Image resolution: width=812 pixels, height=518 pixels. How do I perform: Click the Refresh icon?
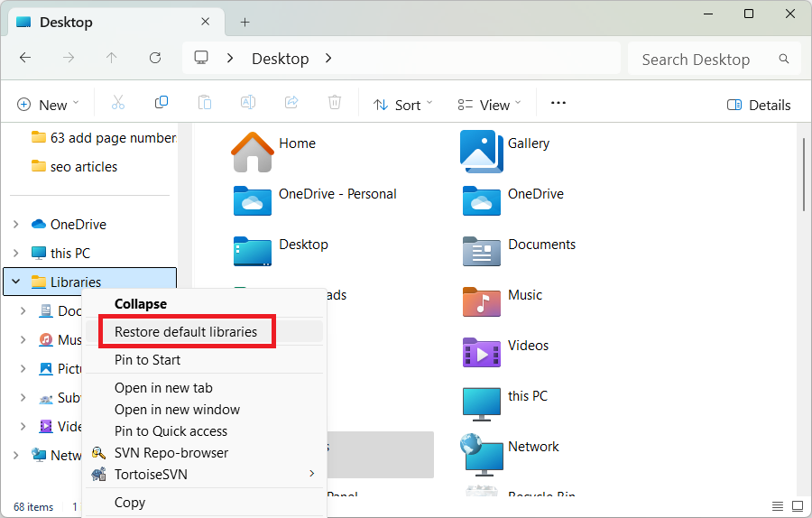pyautogui.click(x=155, y=59)
